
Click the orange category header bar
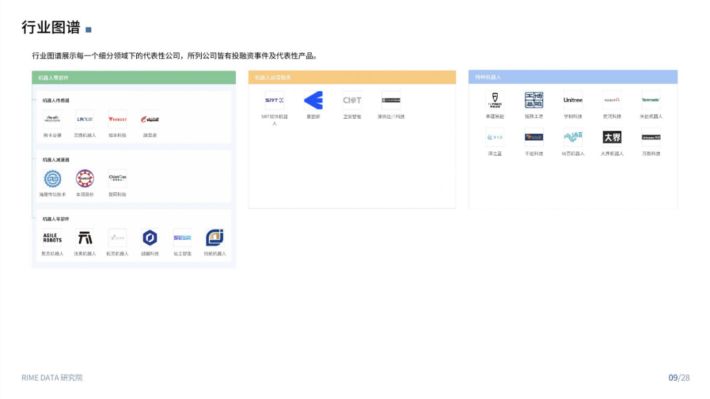pos(352,77)
